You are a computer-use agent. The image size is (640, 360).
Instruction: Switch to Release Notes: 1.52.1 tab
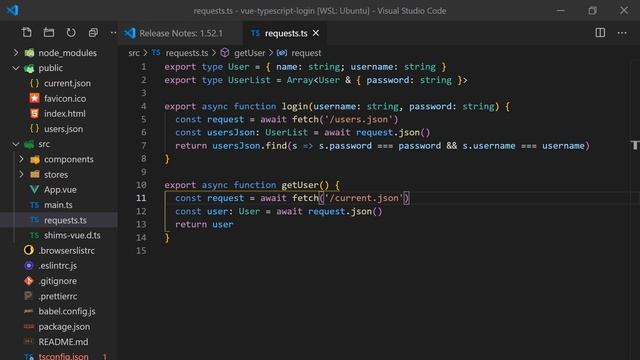click(x=181, y=33)
